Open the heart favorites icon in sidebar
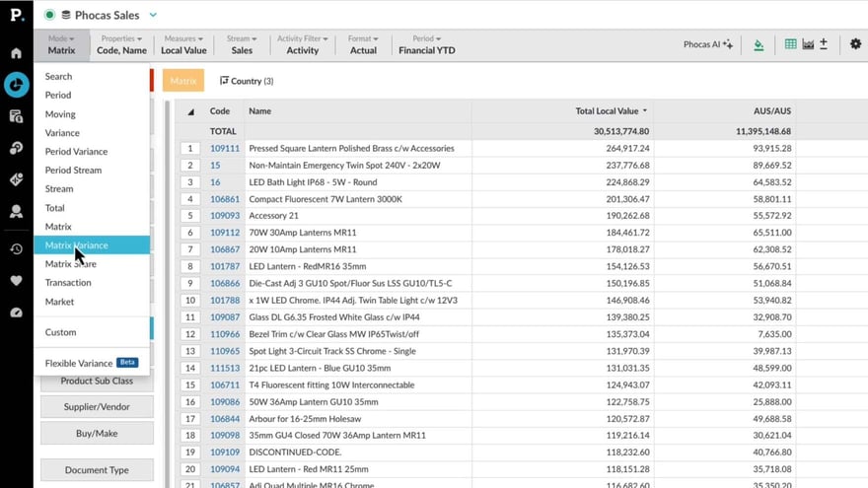Image resolution: width=868 pixels, height=488 pixels. (x=16, y=281)
